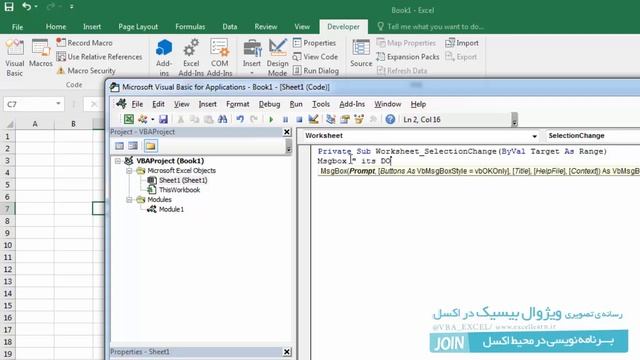Open control Properties from ribbon

pyautogui.click(x=314, y=43)
